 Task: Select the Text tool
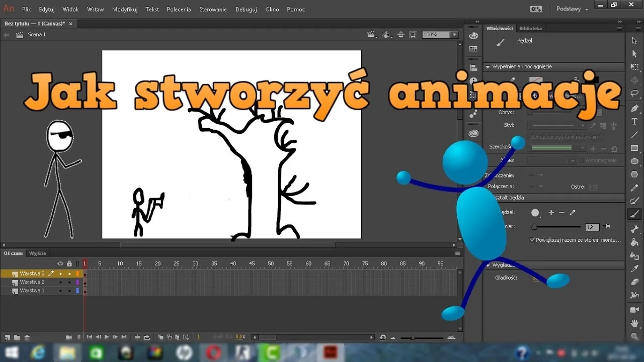tap(634, 122)
